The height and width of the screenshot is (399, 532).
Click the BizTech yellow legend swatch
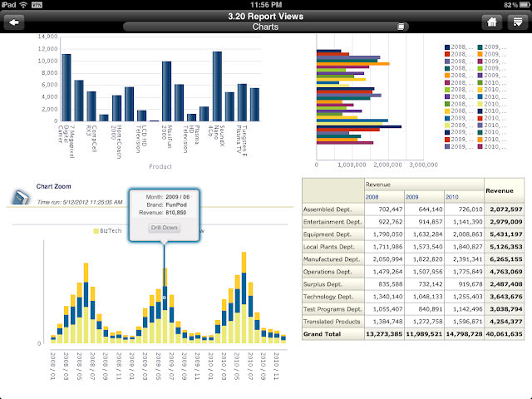(96, 231)
